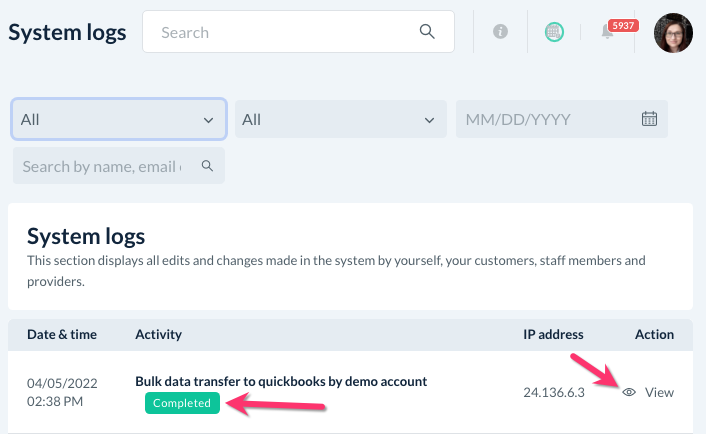Click the IP address column header
706x434 pixels.
coord(553,334)
